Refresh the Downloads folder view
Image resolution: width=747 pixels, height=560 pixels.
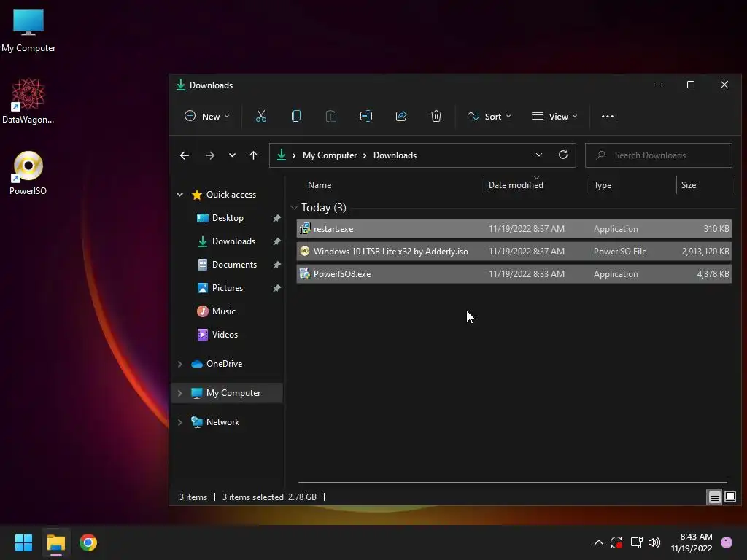tap(562, 155)
